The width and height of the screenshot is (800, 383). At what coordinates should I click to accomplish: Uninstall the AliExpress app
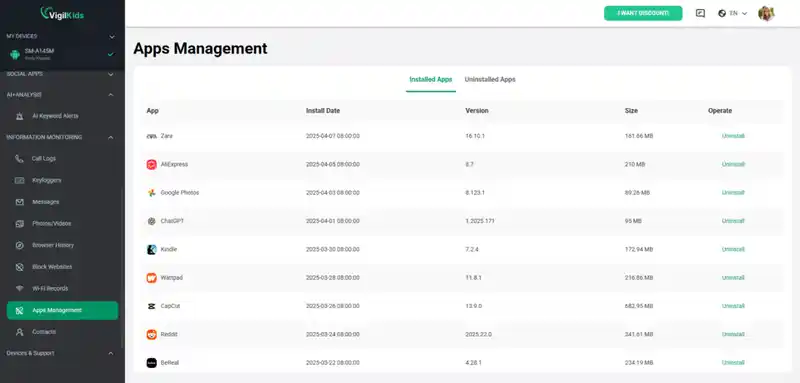point(733,164)
